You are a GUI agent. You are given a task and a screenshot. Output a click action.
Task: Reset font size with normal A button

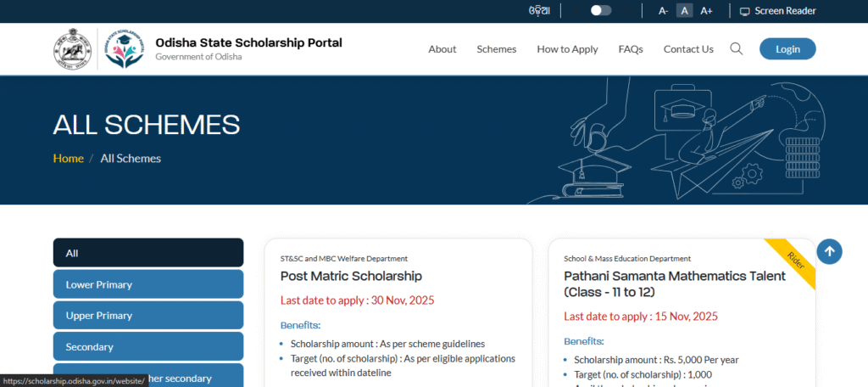click(x=685, y=11)
